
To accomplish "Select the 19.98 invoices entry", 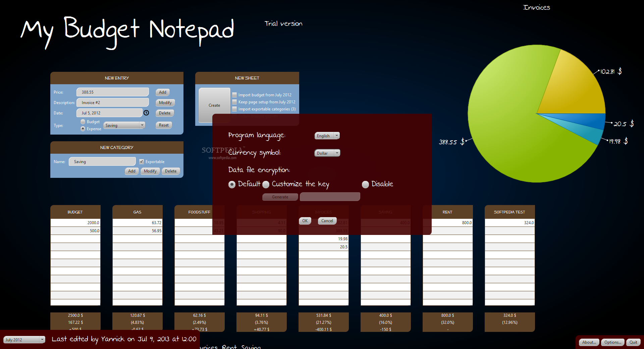I will [x=324, y=239].
